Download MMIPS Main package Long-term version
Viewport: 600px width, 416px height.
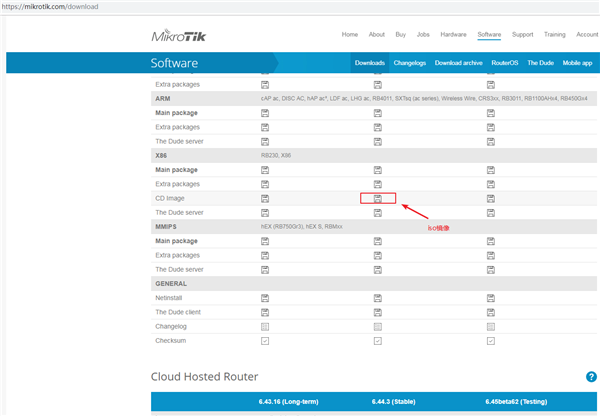265,241
